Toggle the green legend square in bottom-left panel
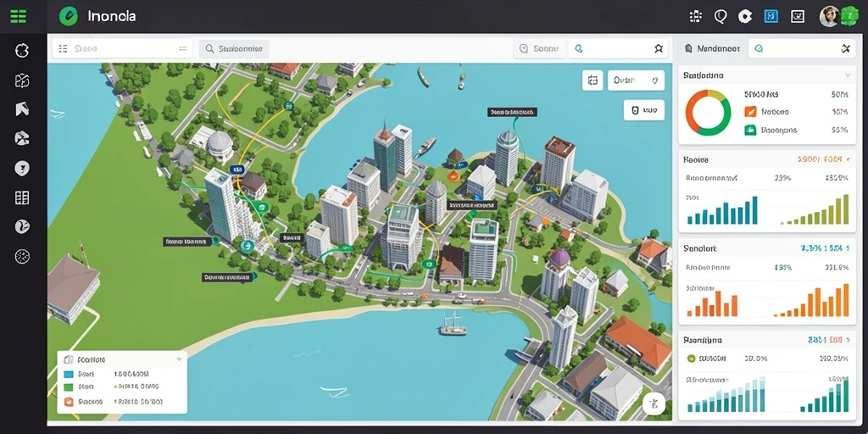Image resolution: width=868 pixels, height=434 pixels. point(69,387)
